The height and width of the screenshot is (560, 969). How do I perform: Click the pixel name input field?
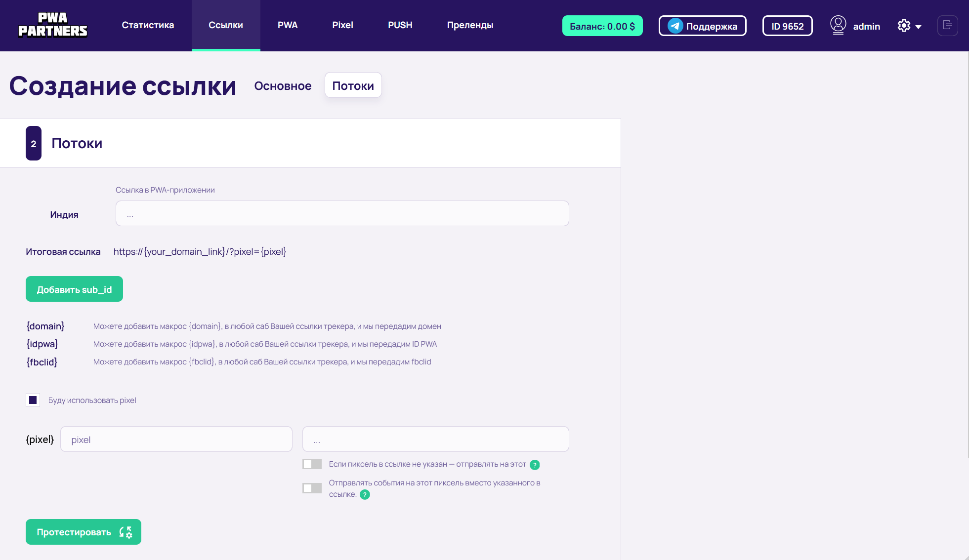pyautogui.click(x=176, y=440)
